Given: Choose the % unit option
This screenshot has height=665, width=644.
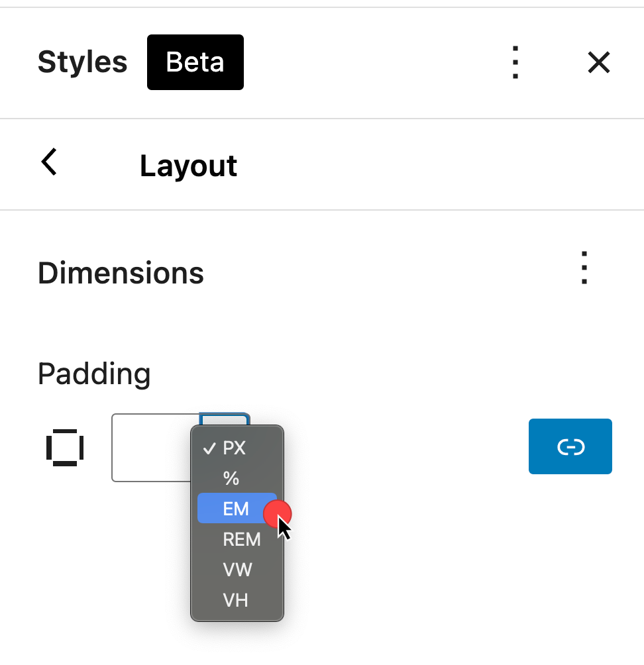Looking at the screenshot, I should [231, 478].
